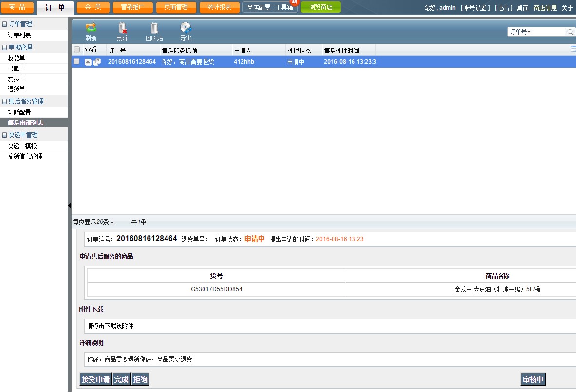Switch to the 订单 top tab
The image size is (576, 392).
(x=55, y=8)
